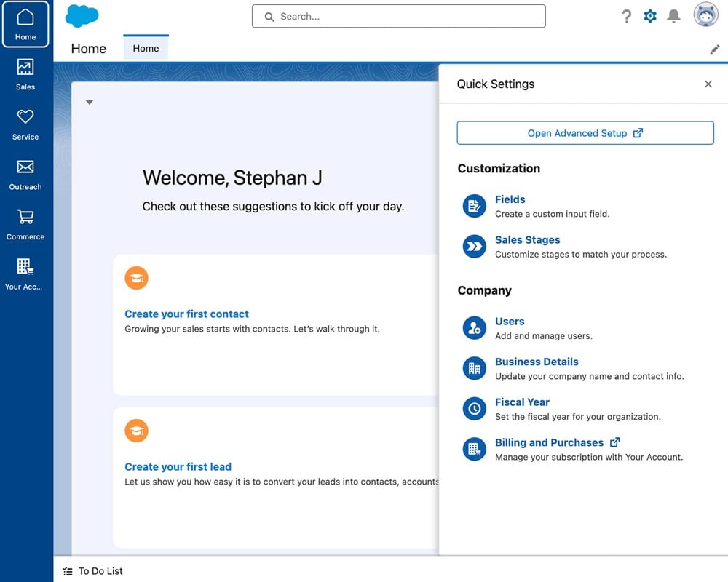The width and height of the screenshot is (728, 582).
Task: Open Outreach from the left navigation
Action: pyautogui.click(x=25, y=173)
